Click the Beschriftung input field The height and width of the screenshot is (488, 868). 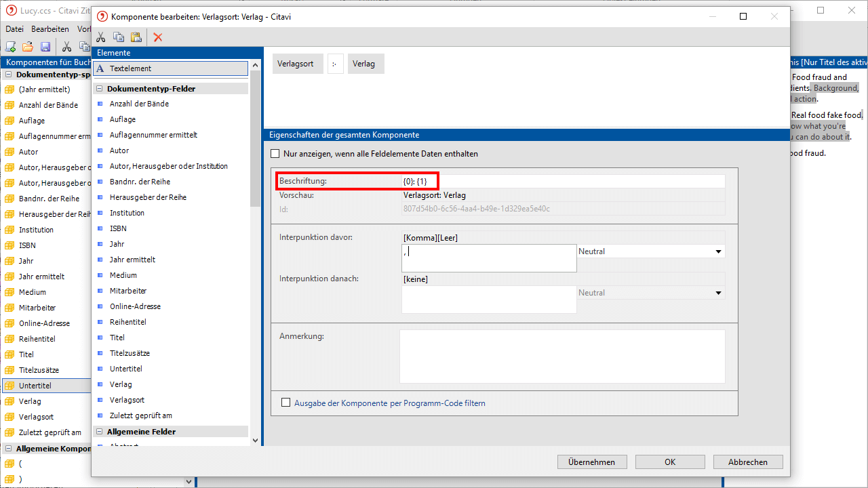[x=563, y=182]
